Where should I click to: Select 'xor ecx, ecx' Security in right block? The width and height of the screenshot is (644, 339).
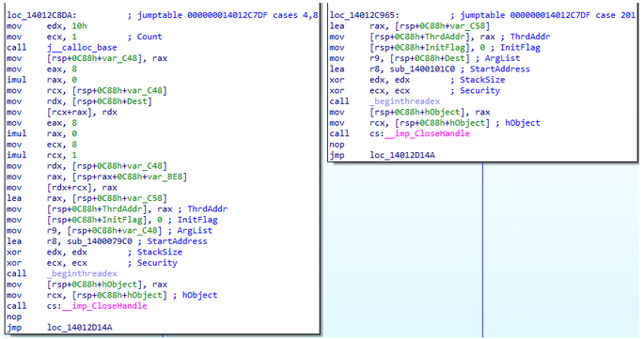tap(415, 90)
